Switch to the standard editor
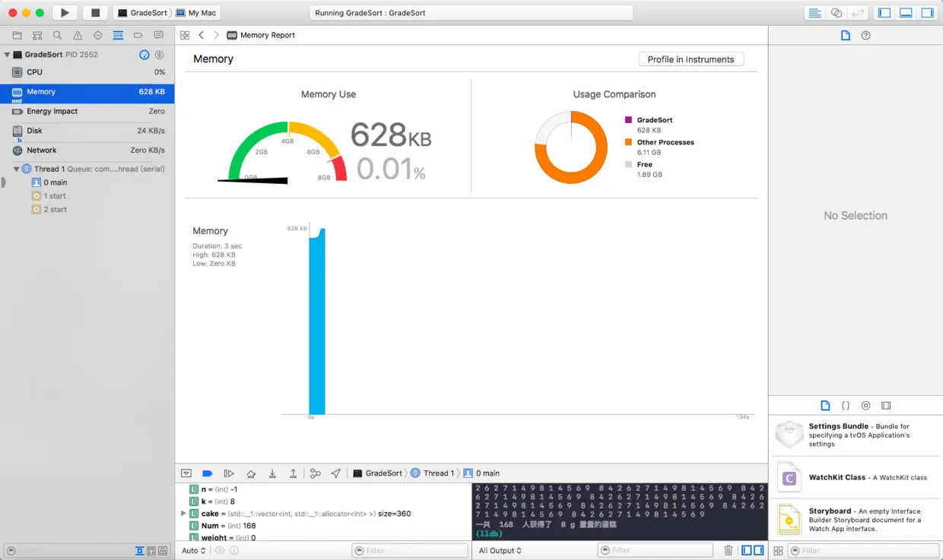The width and height of the screenshot is (943, 560). 814,13
